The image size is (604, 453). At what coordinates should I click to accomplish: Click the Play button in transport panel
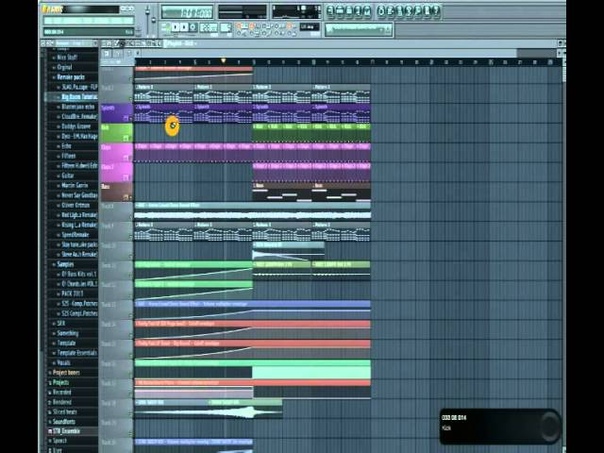(175, 27)
